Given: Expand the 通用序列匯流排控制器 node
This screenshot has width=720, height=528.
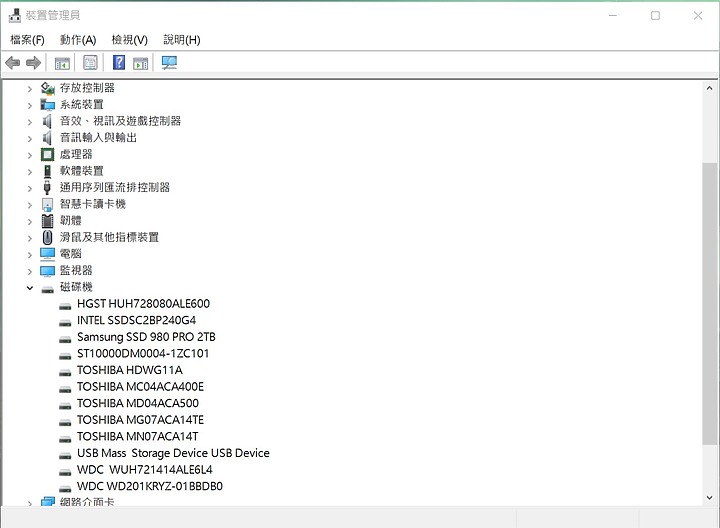Looking at the screenshot, I should tap(30, 188).
